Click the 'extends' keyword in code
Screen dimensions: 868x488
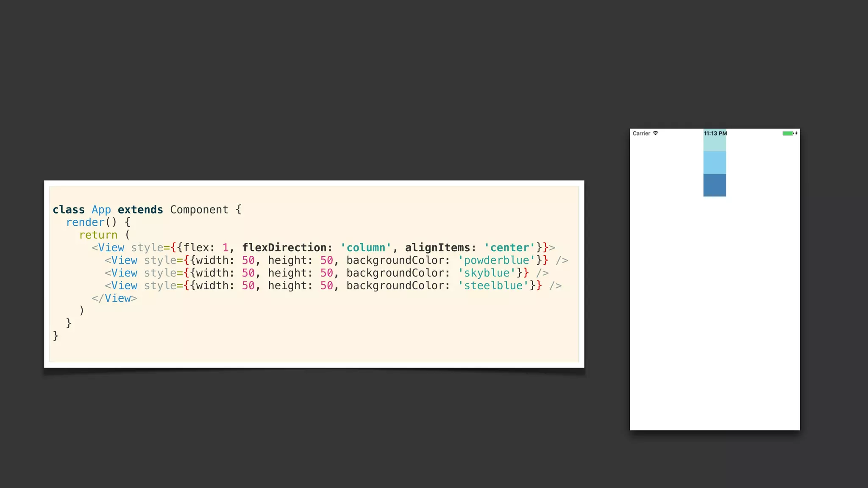click(x=140, y=210)
